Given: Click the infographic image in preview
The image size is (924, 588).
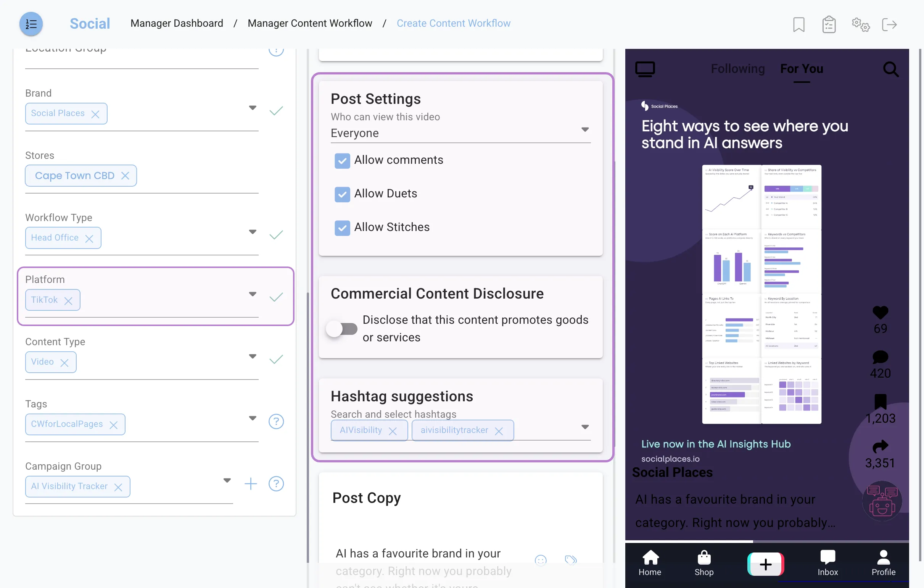Looking at the screenshot, I should pos(761,294).
